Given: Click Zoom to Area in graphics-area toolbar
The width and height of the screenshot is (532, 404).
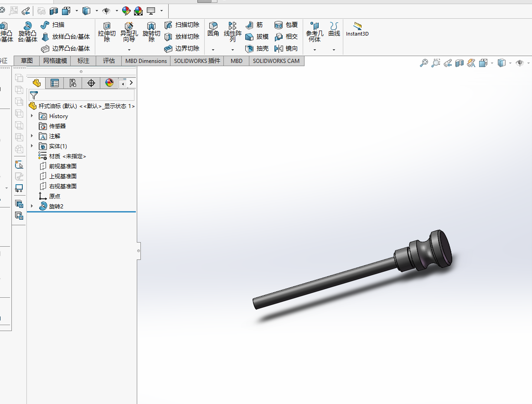Looking at the screenshot, I should pyautogui.click(x=436, y=63).
